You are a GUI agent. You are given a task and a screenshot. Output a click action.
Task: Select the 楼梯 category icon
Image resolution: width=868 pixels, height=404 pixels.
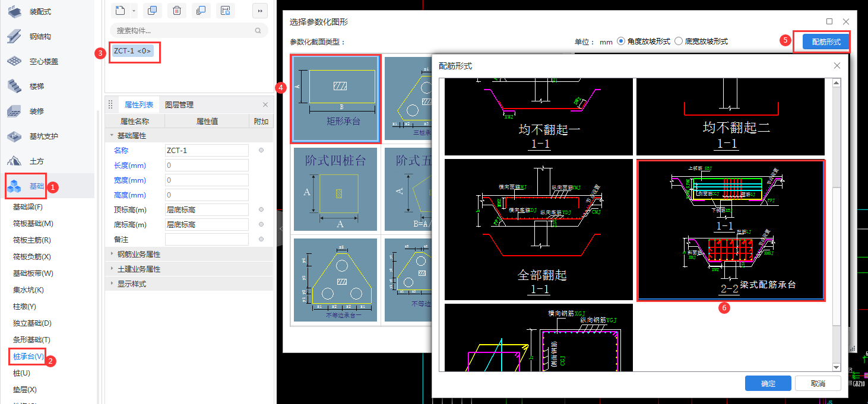click(x=15, y=86)
